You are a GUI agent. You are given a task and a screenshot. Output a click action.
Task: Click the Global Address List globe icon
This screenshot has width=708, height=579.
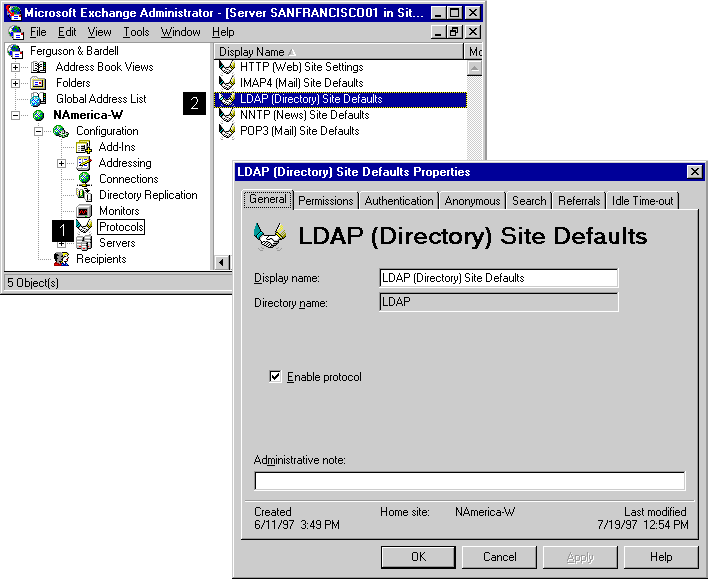pyautogui.click(x=38, y=99)
